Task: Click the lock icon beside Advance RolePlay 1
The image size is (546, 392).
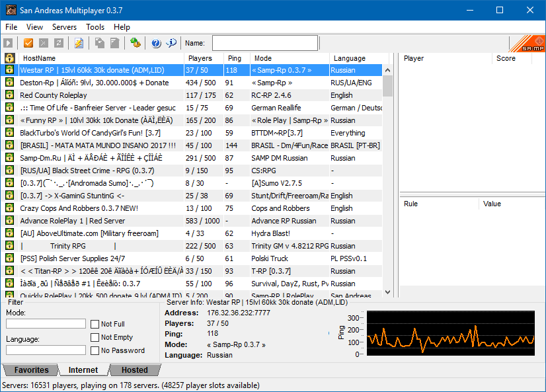Action: coord(10,221)
